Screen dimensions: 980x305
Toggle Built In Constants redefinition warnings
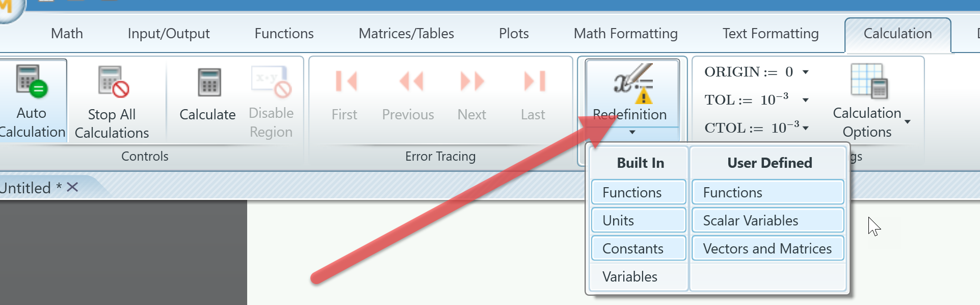click(638, 248)
